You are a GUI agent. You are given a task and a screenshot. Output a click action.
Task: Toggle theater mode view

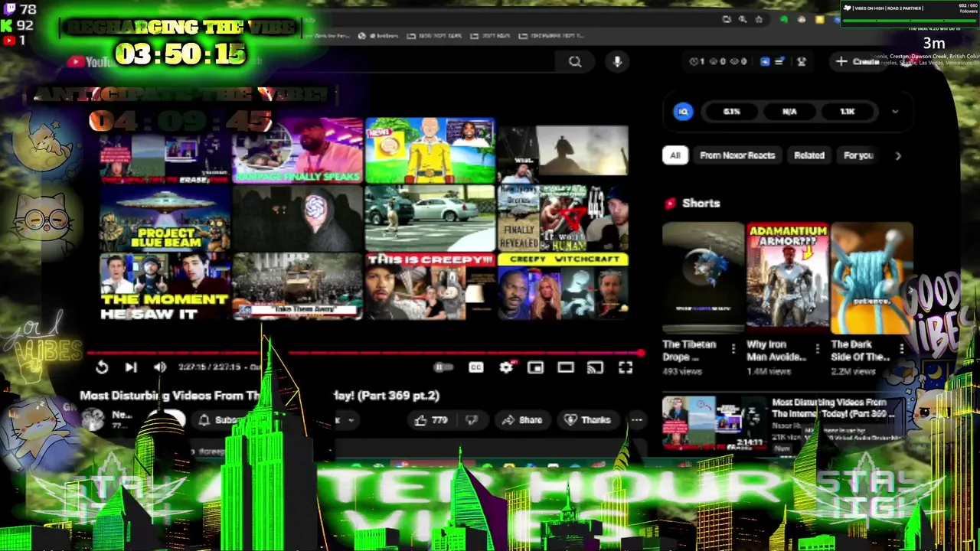pyautogui.click(x=566, y=367)
